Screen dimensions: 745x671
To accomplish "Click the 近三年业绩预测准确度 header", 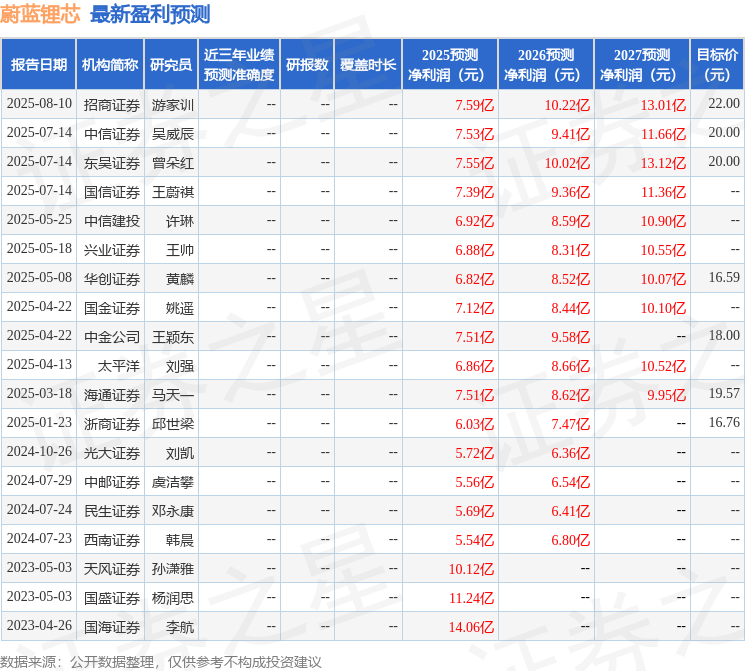I will [x=239, y=65].
